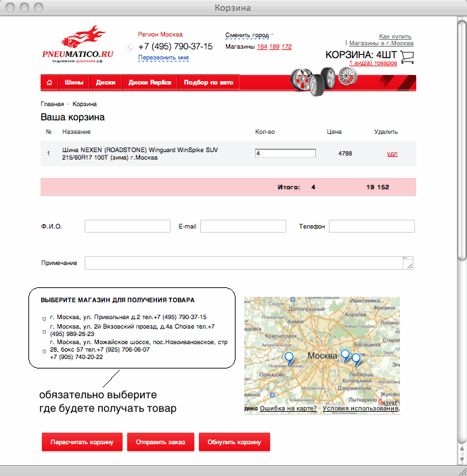
Task: Focus the E-mail input field
Action: [x=243, y=226]
